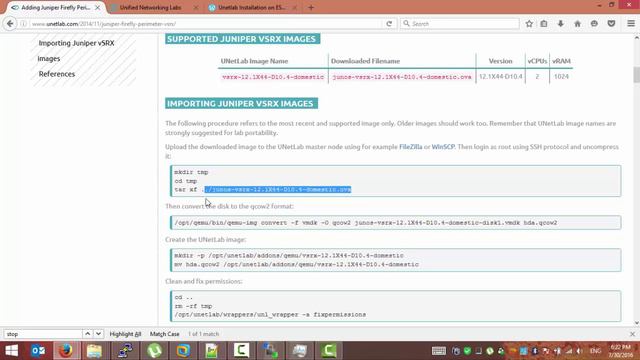Image resolution: width=640 pixels, height=360 pixels.
Task: Click the junos-vsrx ova downloaded filename cell
Action: click(x=402, y=77)
